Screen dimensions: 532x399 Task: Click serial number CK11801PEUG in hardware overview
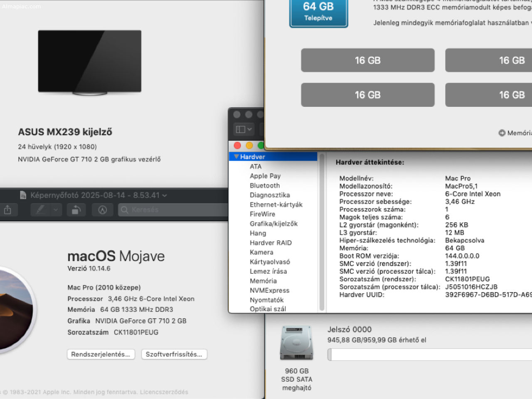click(x=467, y=279)
